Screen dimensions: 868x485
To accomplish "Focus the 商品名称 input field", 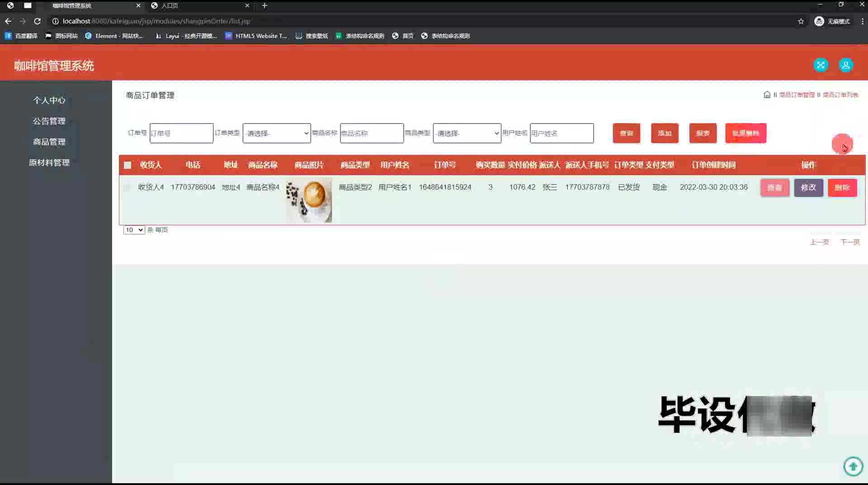I will point(372,133).
